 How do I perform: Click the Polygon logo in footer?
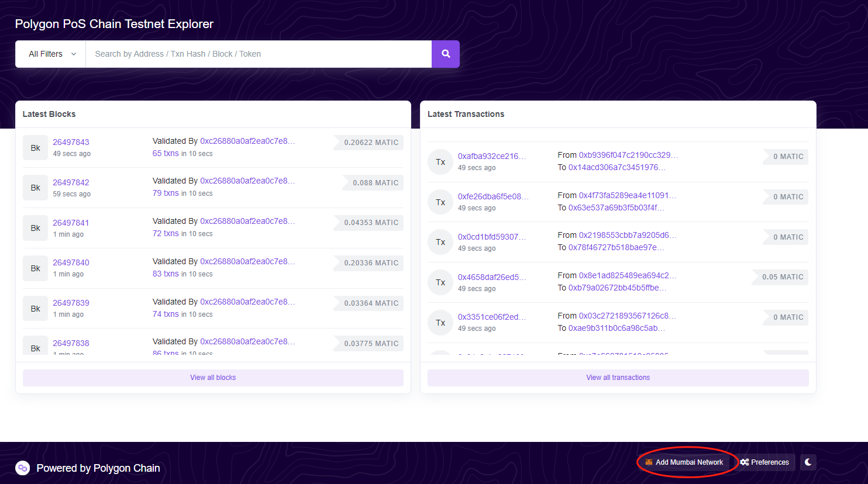click(x=23, y=468)
